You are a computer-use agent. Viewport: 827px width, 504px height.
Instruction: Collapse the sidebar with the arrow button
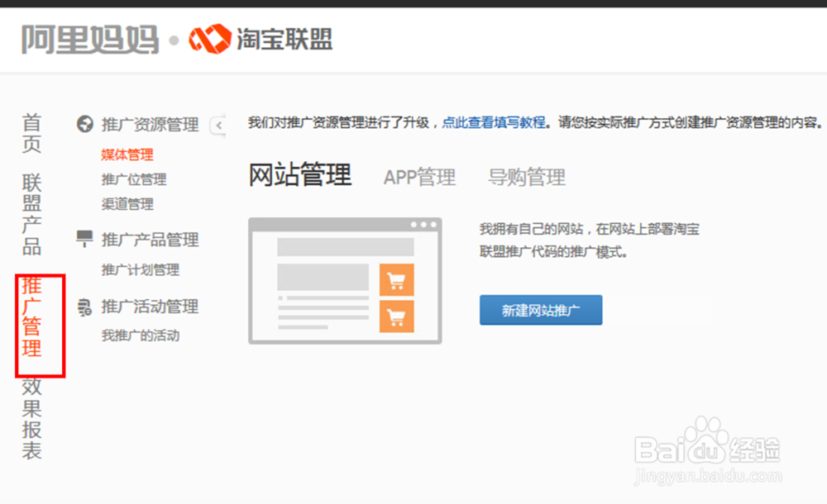pos(218,126)
